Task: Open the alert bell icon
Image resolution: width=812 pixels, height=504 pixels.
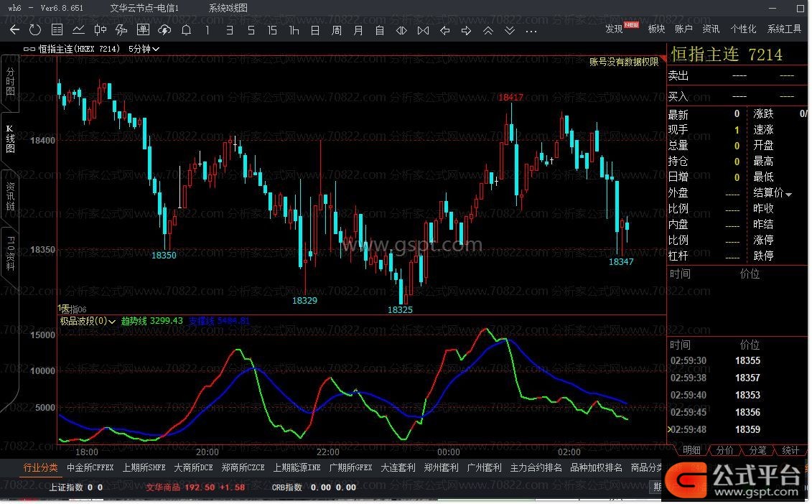Action: pos(187,30)
